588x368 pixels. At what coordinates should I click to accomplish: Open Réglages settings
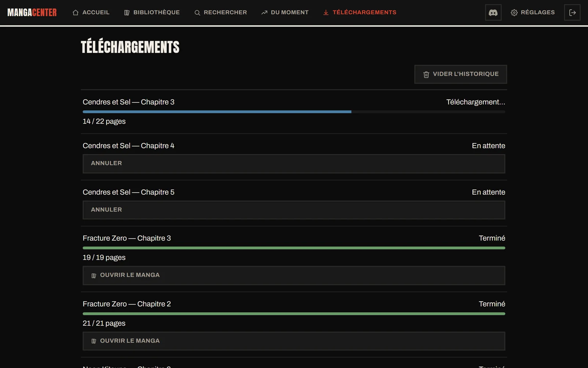coord(533,13)
